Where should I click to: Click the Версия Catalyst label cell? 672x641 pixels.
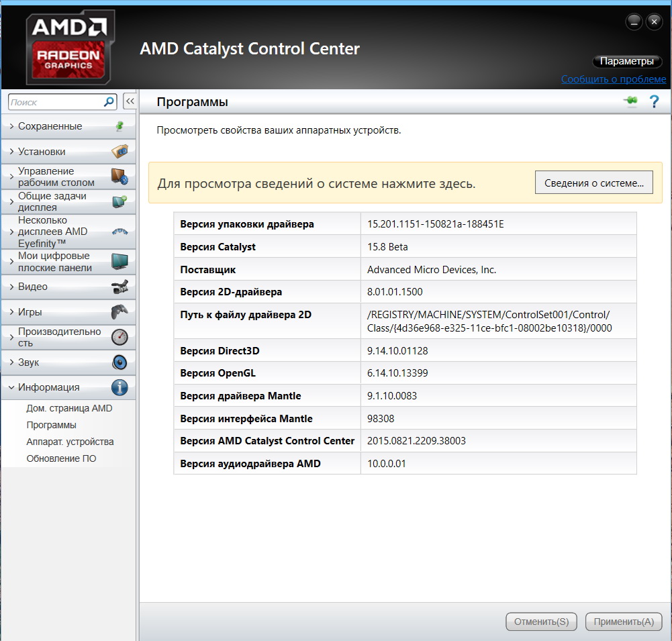(267, 247)
